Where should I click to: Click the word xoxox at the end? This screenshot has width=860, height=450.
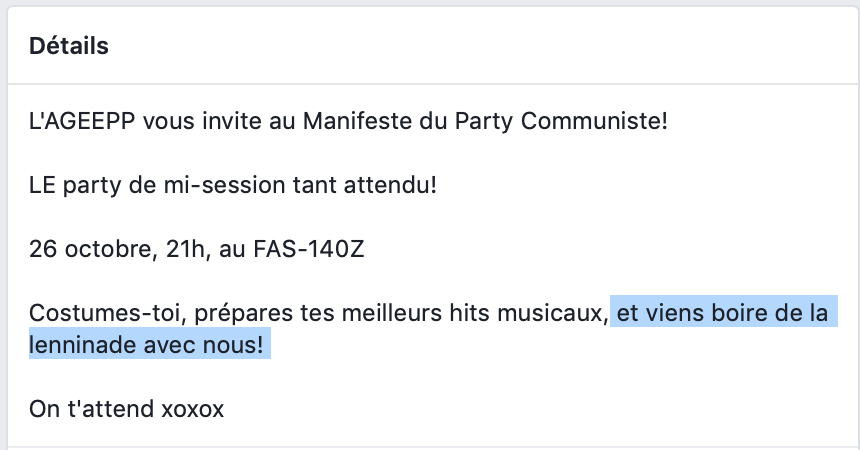coord(193,409)
